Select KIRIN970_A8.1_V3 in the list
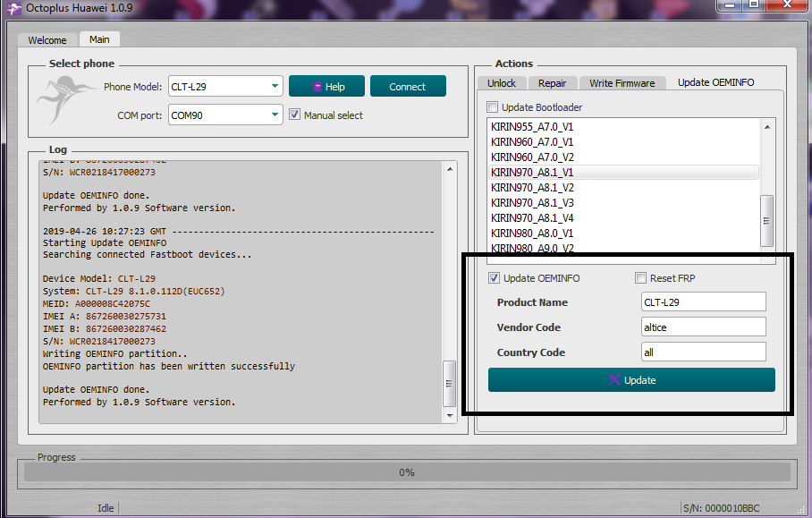Screen dimensions: 812x518 tap(624, 202)
